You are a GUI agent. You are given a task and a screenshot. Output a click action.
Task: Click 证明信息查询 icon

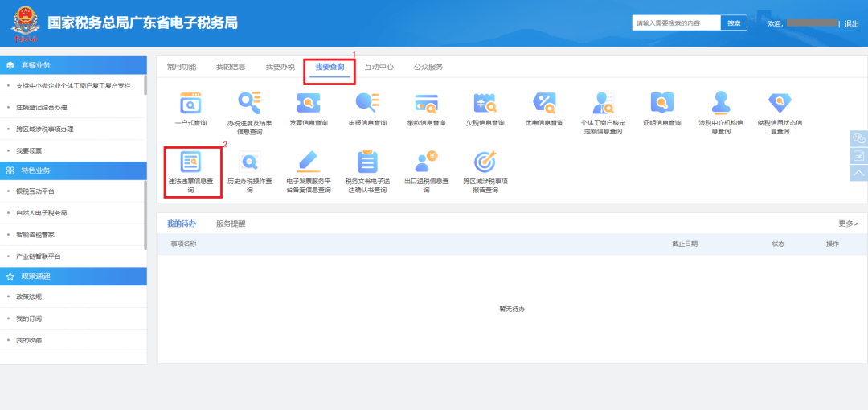click(x=661, y=104)
